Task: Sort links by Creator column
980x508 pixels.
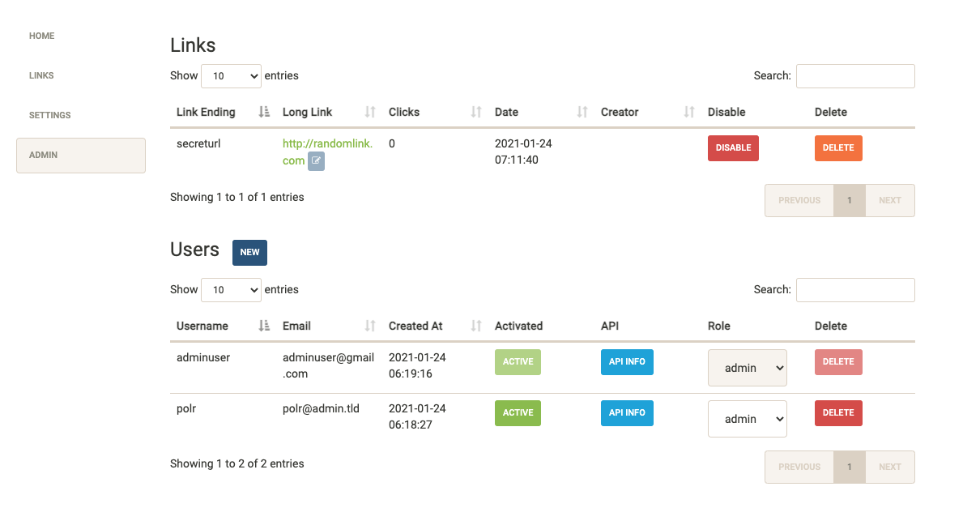Action: point(687,111)
